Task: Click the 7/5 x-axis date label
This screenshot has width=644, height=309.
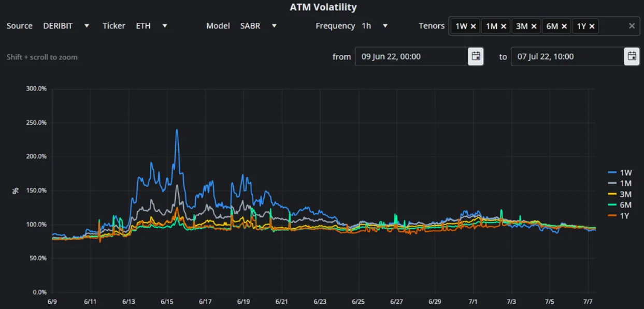Action: click(550, 301)
